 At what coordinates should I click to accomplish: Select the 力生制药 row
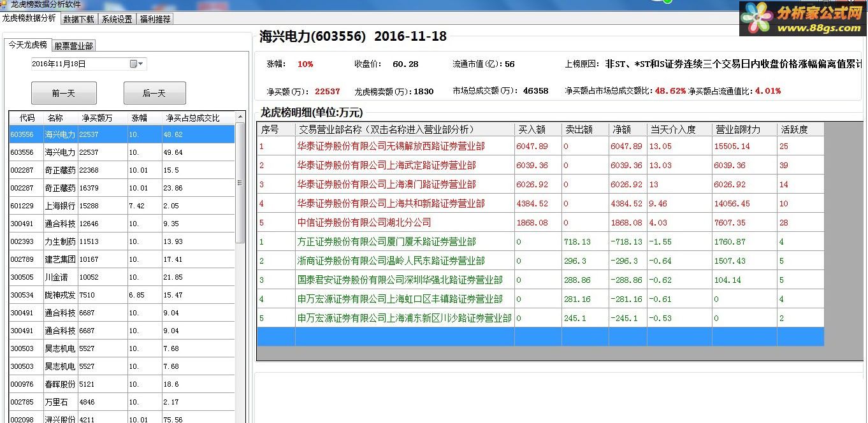(122, 241)
